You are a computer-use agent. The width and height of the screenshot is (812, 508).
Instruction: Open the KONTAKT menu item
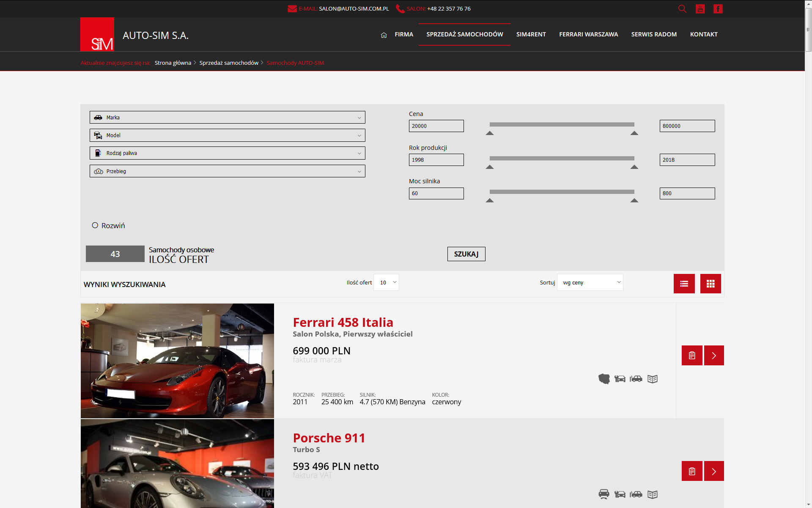[704, 34]
